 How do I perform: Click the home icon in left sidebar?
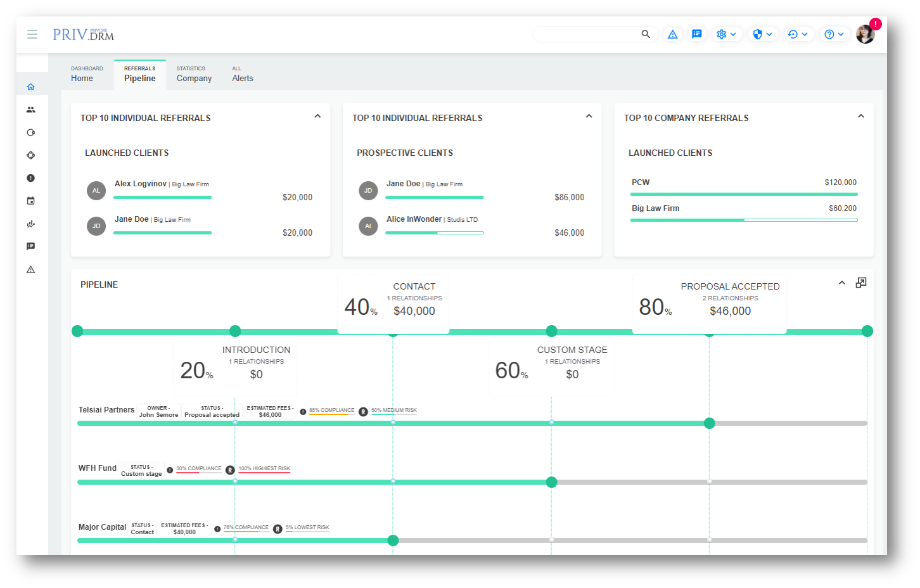pyautogui.click(x=30, y=87)
